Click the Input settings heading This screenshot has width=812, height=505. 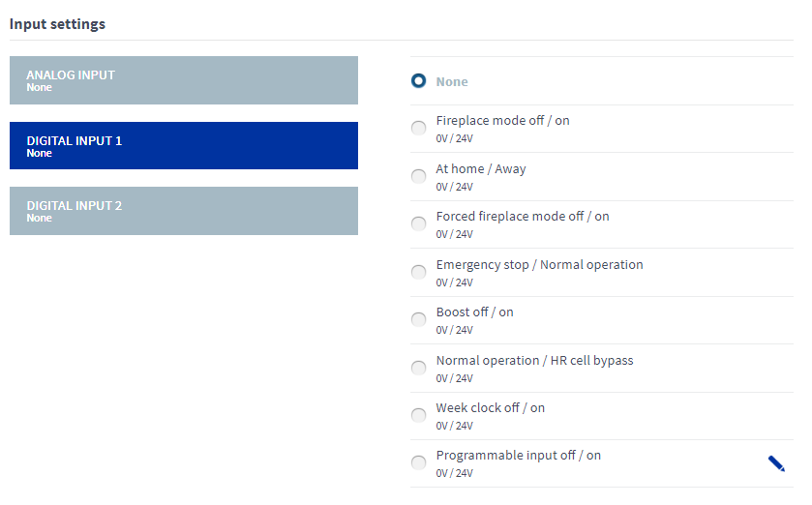(57, 23)
